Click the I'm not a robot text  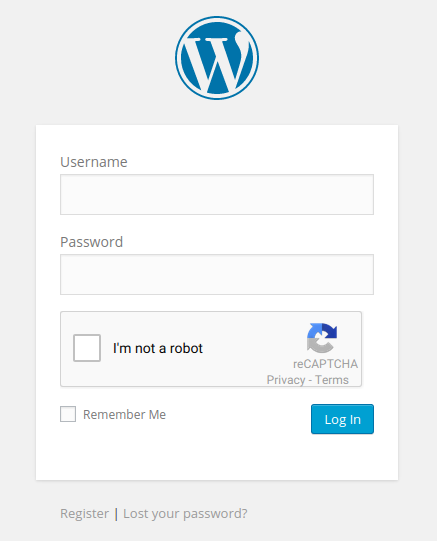(x=158, y=348)
